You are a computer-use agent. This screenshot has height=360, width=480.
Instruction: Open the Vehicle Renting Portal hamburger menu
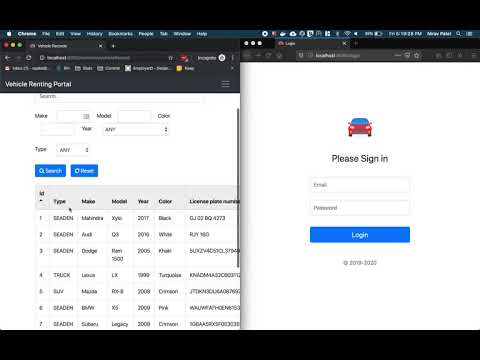tap(225, 84)
